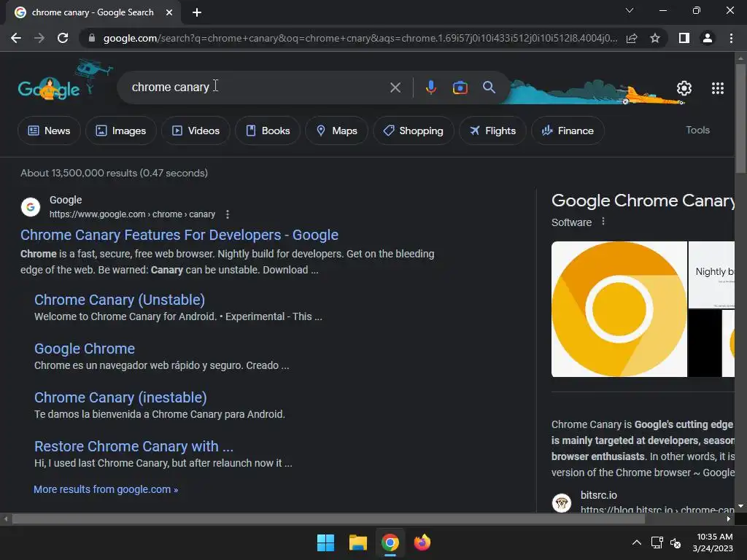Reload the page with the refresh icon
The width and height of the screenshot is (747, 560).
pyautogui.click(x=63, y=38)
